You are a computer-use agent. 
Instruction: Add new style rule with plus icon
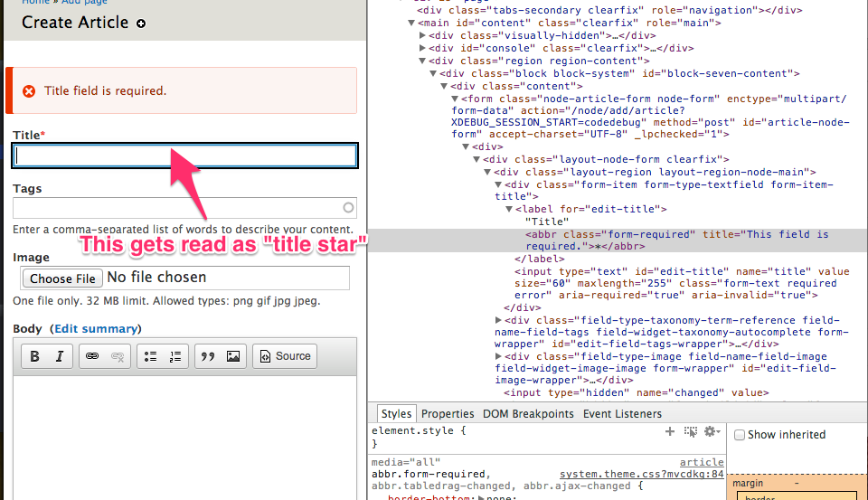tap(670, 432)
